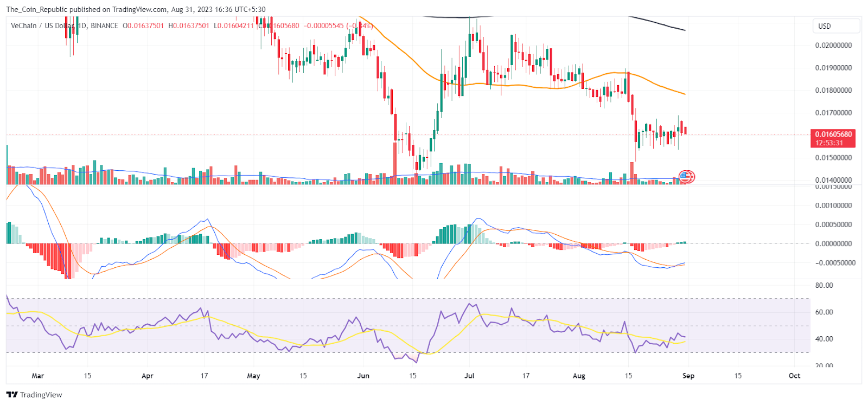Click the VeChain / US Dollar symbol title
Screen dimensions: 868x405
coord(43,25)
